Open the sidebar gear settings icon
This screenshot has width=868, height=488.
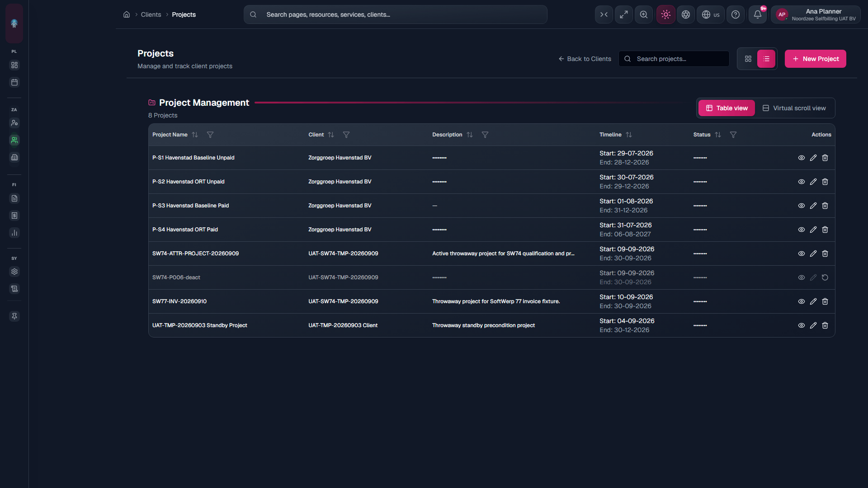click(x=14, y=272)
